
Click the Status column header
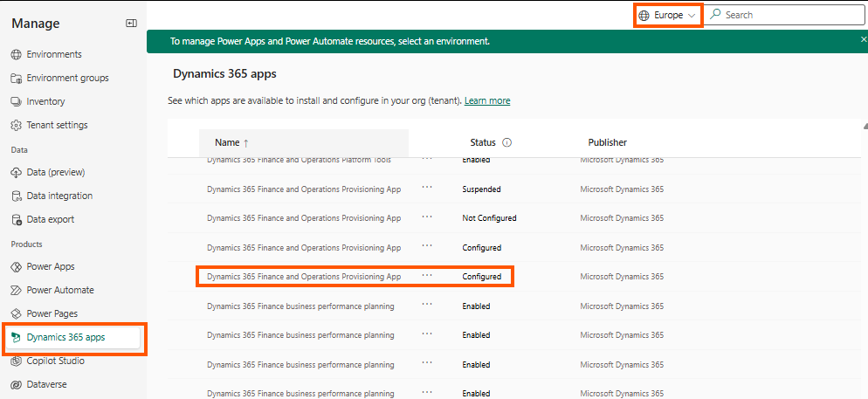coord(483,143)
